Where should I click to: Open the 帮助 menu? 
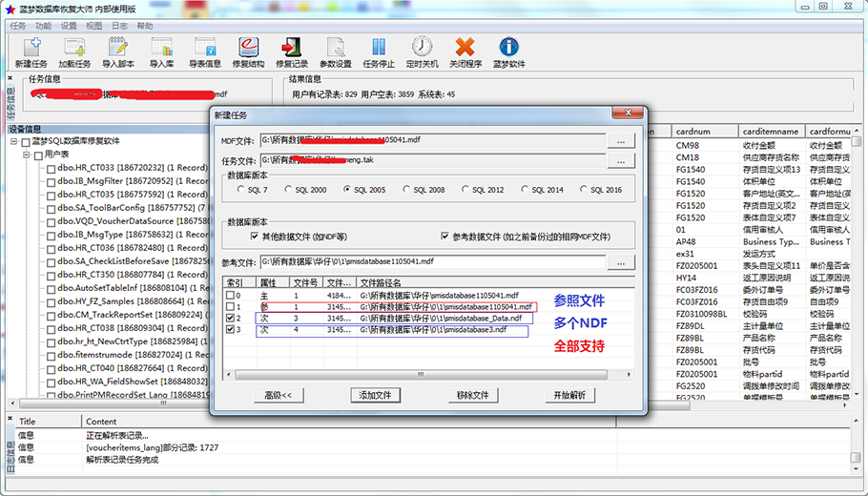tap(145, 26)
